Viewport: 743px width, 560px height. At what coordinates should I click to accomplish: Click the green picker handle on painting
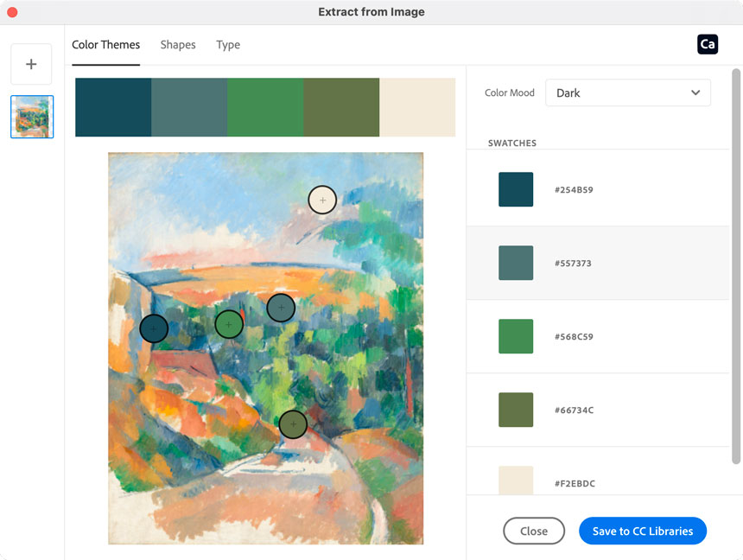[229, 324]
